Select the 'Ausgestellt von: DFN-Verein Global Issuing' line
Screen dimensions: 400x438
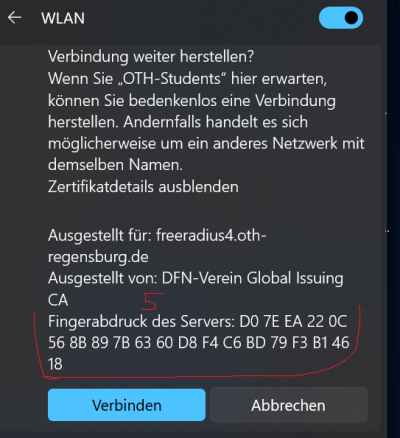196,278
